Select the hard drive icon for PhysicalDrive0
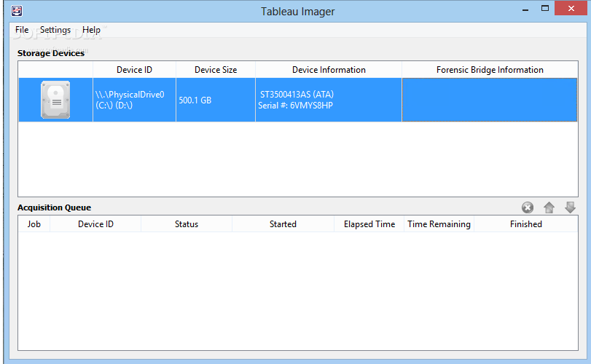Viewport: 591px width, 364px height. point(55,100)
